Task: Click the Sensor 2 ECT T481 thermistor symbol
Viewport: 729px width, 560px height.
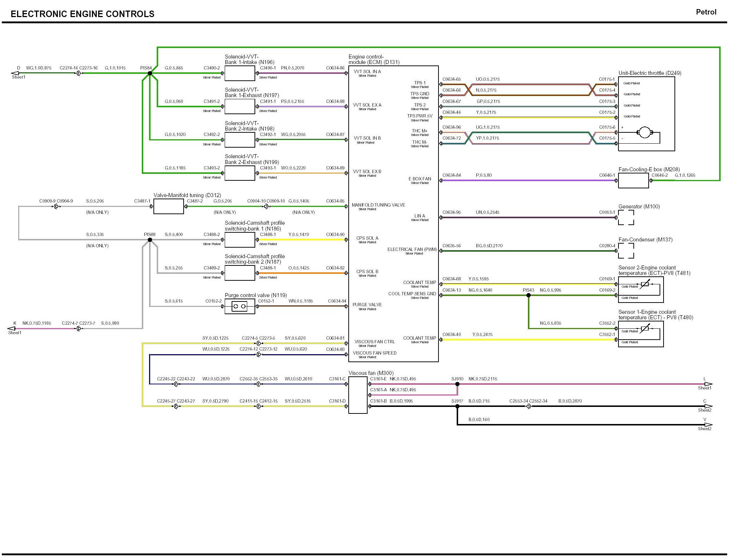Action: tap(645, 284)
